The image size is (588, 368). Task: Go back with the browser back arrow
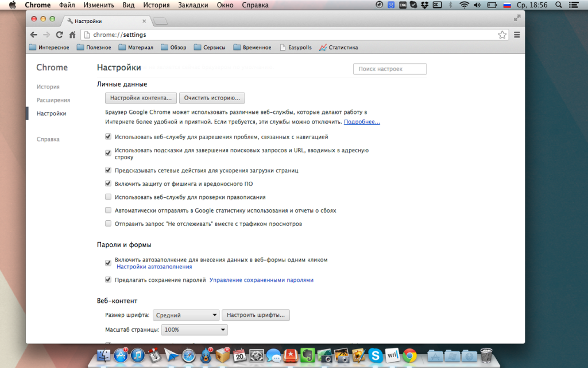[x=34, y=34]
